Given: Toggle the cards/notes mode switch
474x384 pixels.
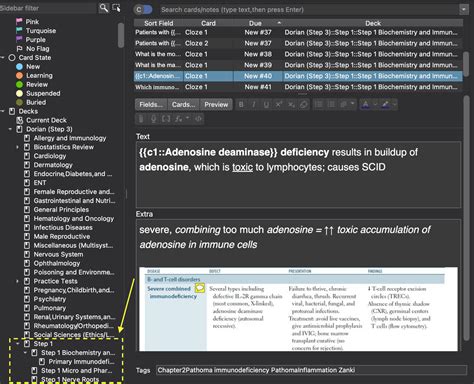Looking at the screenshot, I should pos(143,10).
